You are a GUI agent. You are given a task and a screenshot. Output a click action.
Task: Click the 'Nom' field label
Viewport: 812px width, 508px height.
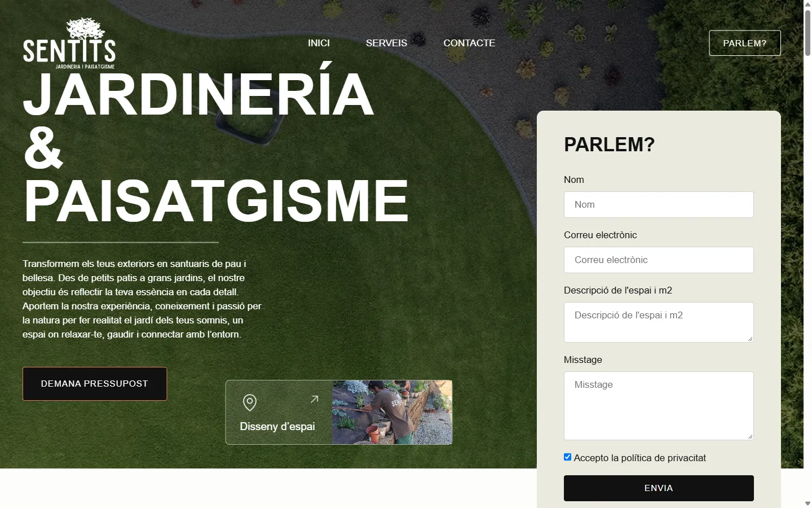coord(574,179)
